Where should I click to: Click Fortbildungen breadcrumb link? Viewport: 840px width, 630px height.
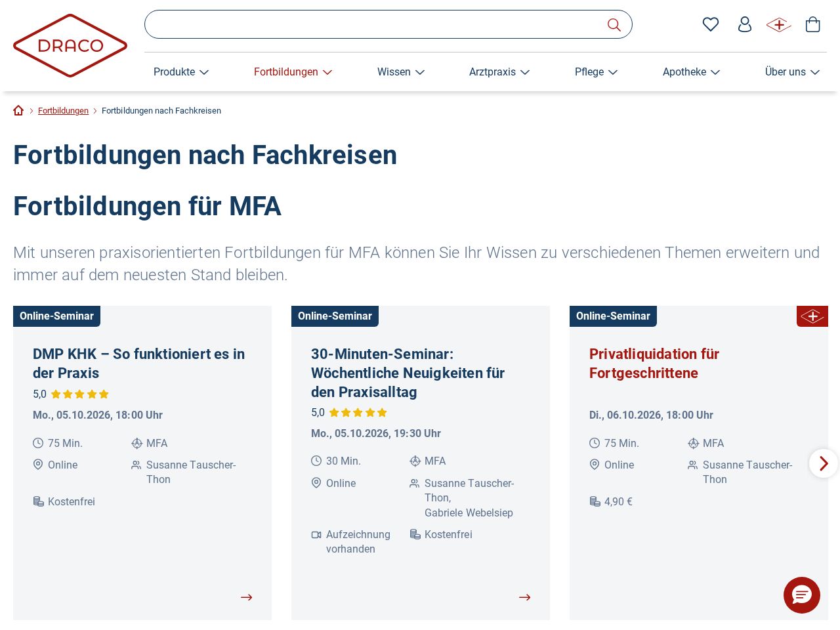(63, 111)
